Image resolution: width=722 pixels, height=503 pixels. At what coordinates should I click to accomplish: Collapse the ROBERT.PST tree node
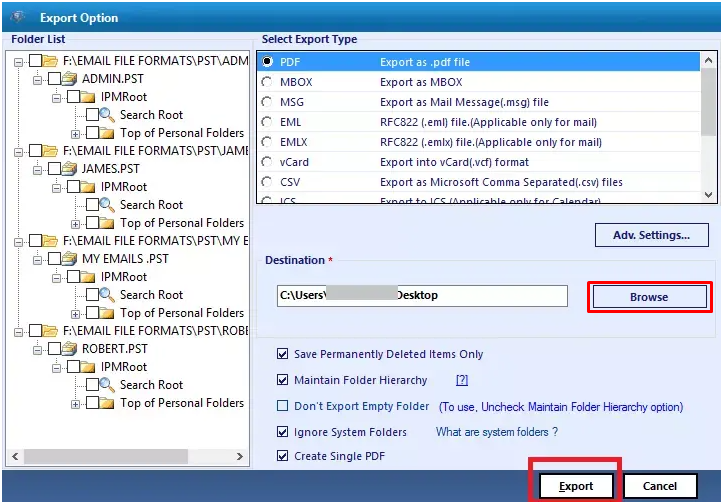pos(37,350)
